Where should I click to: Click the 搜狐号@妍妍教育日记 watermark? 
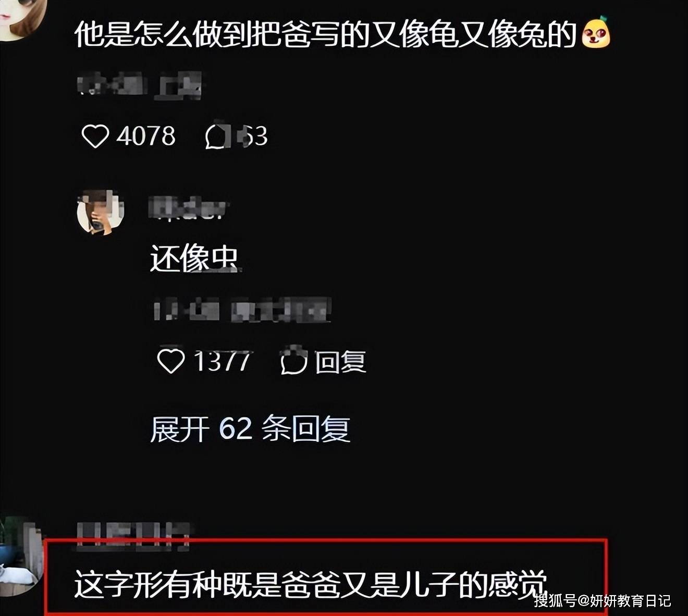602,600
